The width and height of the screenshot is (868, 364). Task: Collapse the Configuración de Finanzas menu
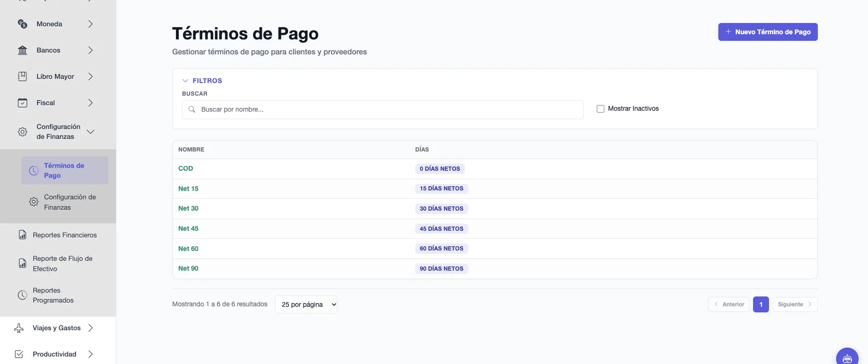pyautogui.click(x=91, y=132)
